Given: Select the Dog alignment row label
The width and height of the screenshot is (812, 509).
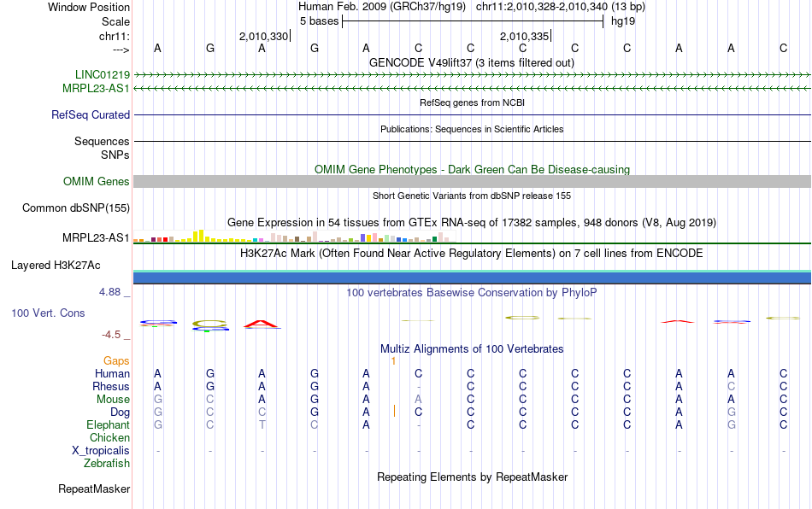Looking at the screenshot, I should coord(121,412).
